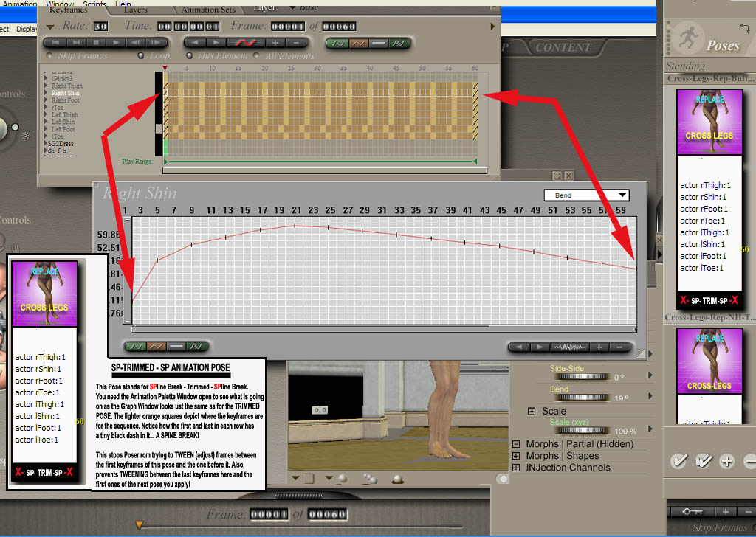Click the key icon button at bottom right

pos(691,511)
